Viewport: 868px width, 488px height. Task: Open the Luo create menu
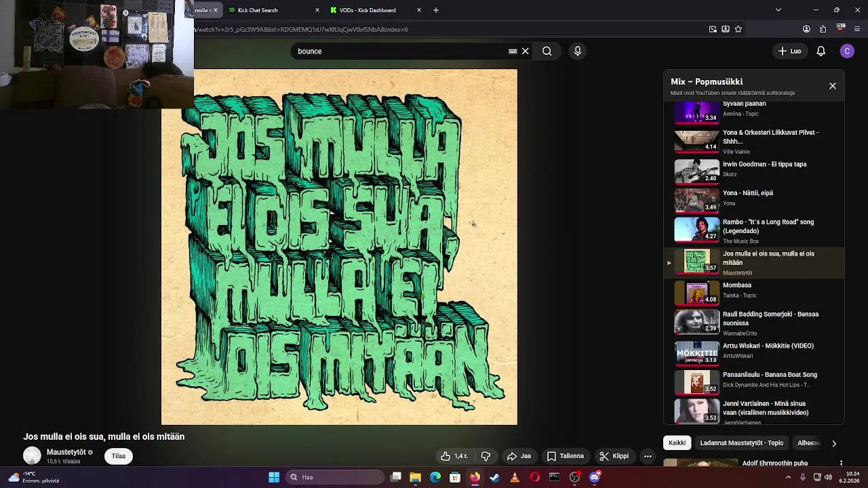(x=789, y=51)
